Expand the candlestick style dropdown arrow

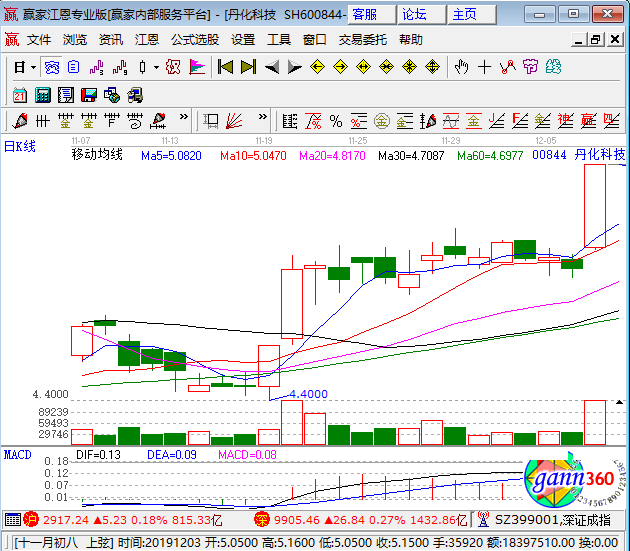[155, 67]
